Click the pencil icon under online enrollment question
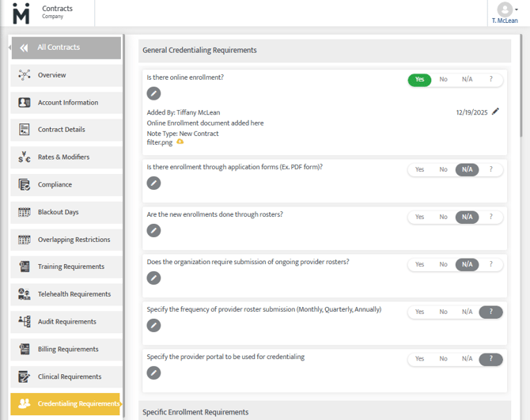530x420 pixels. click(153, 94)
